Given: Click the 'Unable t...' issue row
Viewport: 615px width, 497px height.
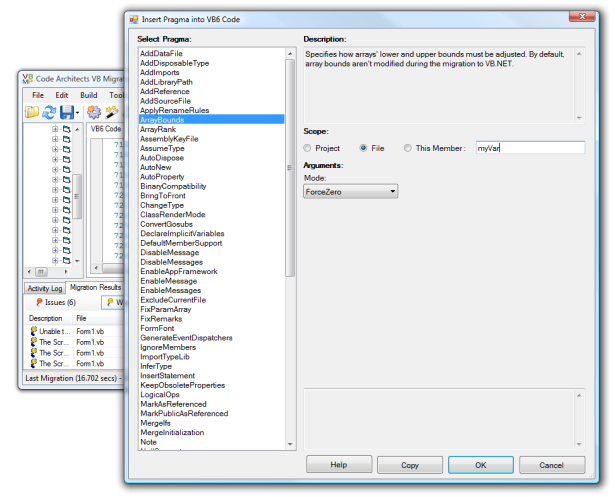Looking at the screenshot, I should point(75,331).
